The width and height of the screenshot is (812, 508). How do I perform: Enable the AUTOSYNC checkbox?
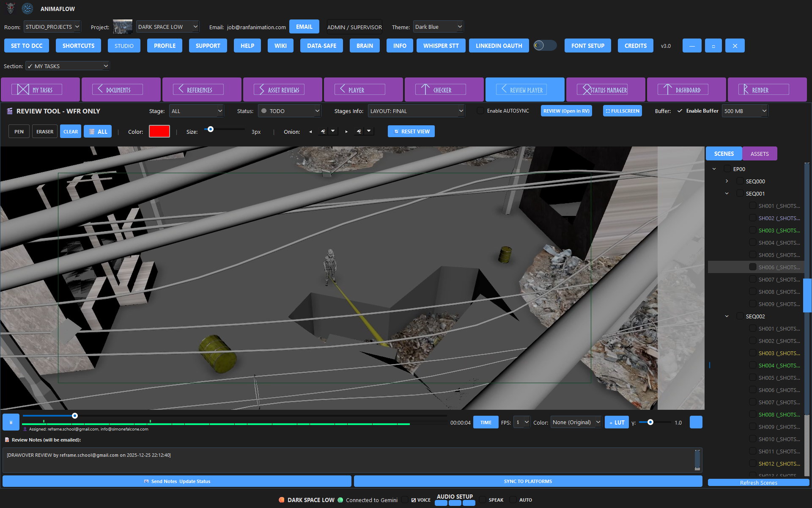[480, 111]
